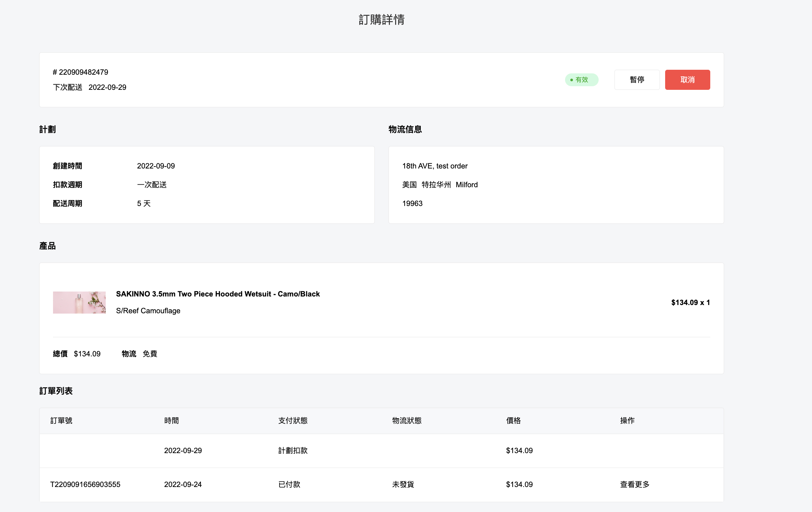Click the green 有效 status badge
The width and height of the screenshot is (812, 512).
pos(581,80)
